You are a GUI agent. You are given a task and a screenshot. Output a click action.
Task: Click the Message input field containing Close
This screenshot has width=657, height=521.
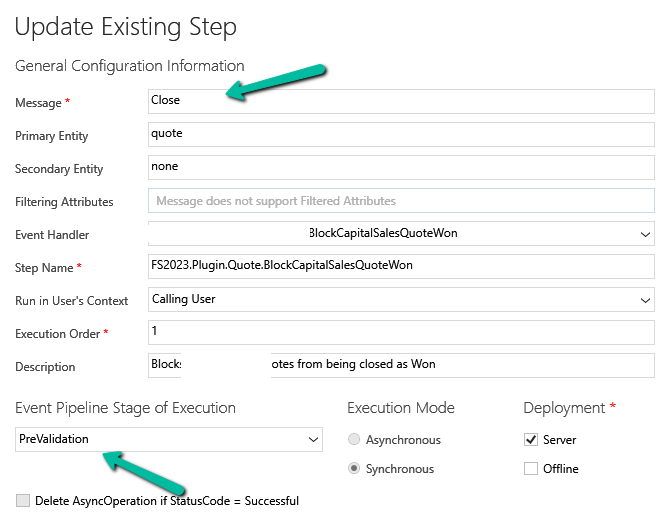coord(400,100)
